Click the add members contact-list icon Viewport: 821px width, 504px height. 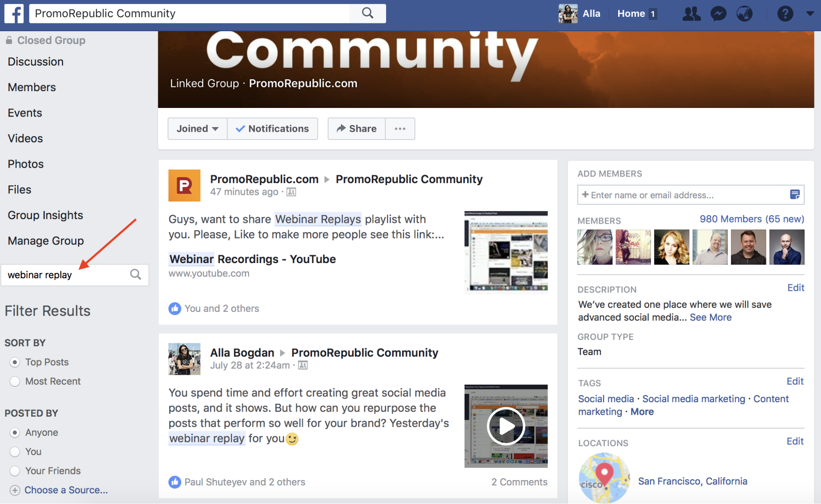(x=795, y=195)
